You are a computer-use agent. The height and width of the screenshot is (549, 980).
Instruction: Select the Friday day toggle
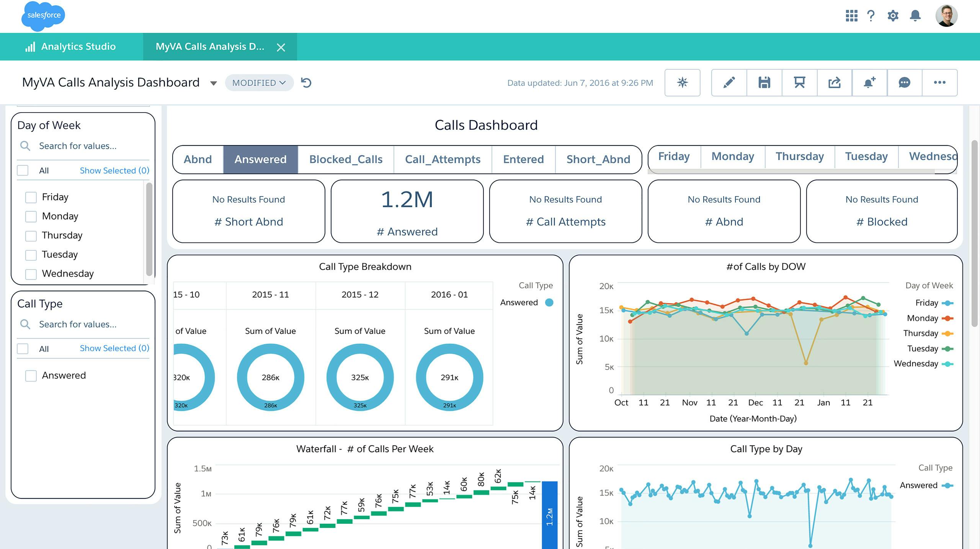click(674, 157)
